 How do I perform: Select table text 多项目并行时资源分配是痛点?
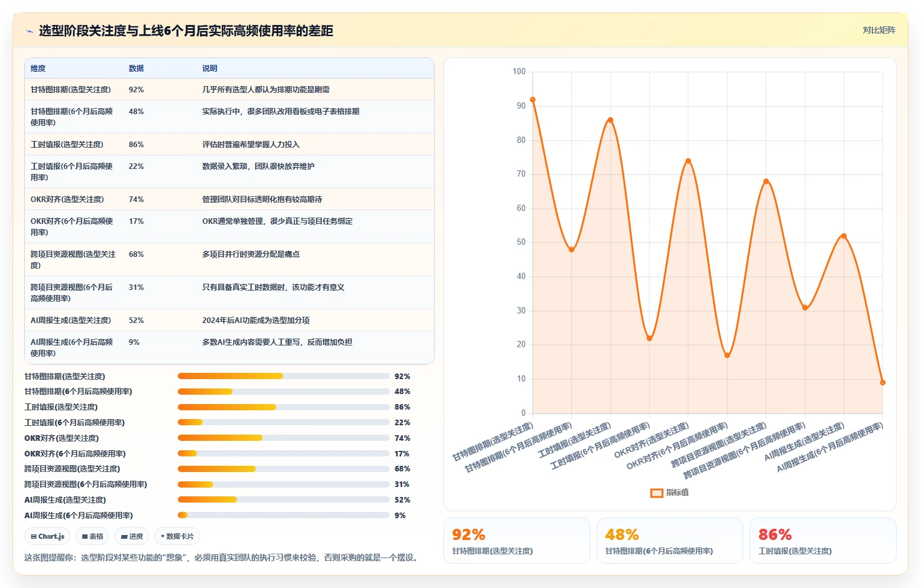(x=251, y=254)
